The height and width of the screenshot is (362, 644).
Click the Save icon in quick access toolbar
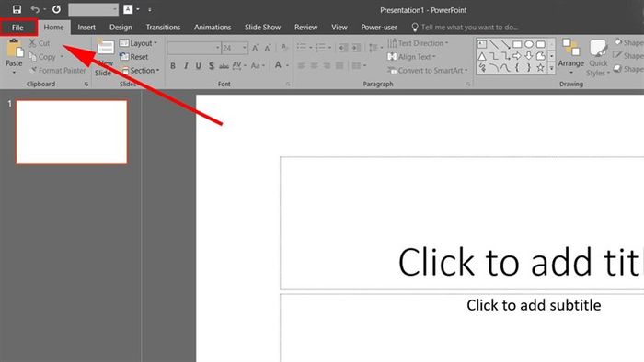pos(17,9)
